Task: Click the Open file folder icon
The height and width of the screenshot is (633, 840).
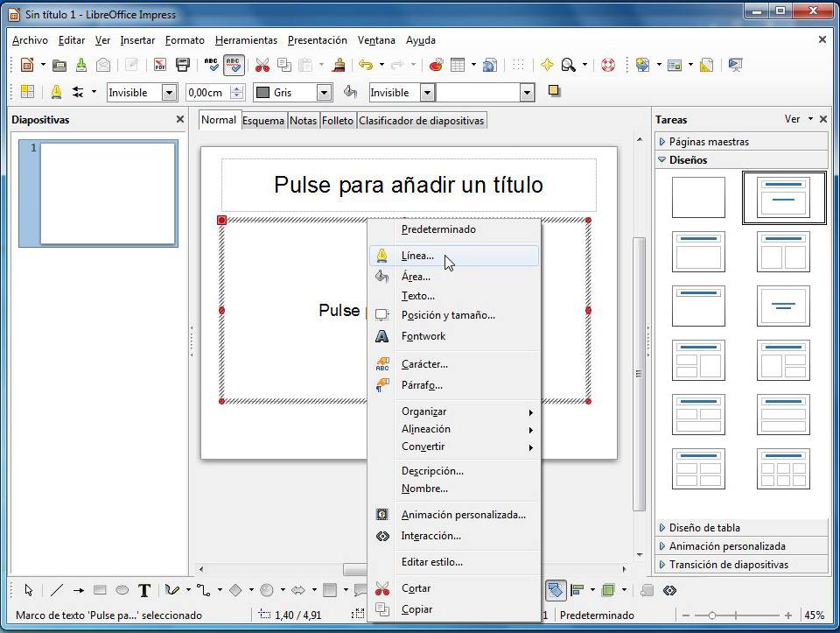Action: 59,66
